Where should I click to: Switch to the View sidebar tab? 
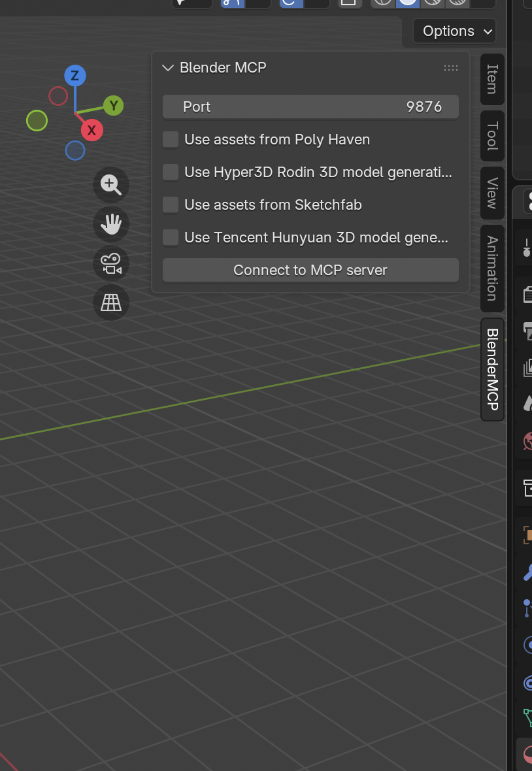(x=492, y=193)
